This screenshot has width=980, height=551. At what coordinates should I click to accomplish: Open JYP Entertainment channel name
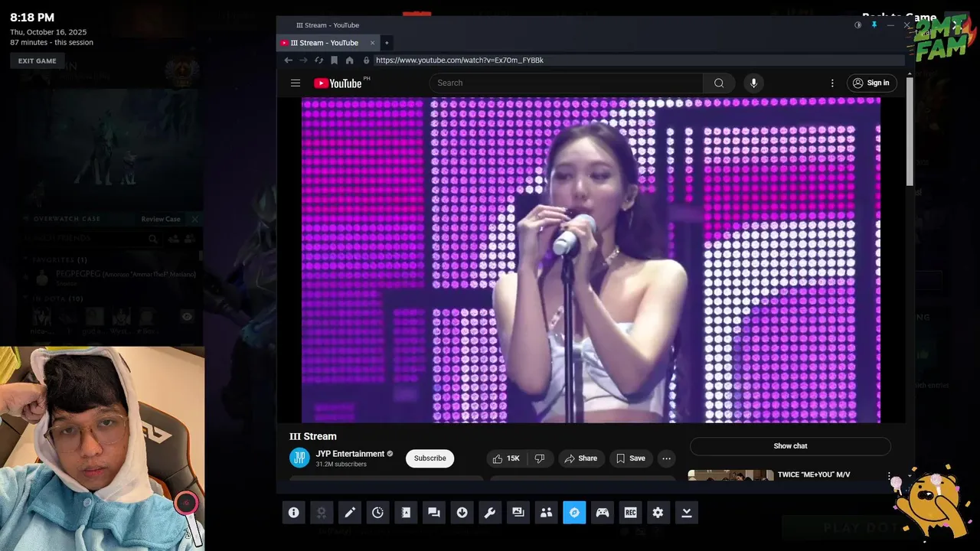[350, 454]
